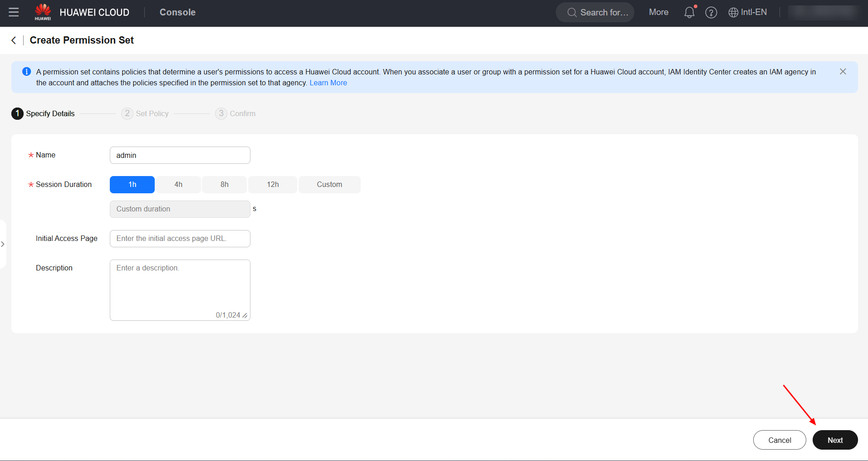
Task: Go to the Console page
Action: [177, 12]
